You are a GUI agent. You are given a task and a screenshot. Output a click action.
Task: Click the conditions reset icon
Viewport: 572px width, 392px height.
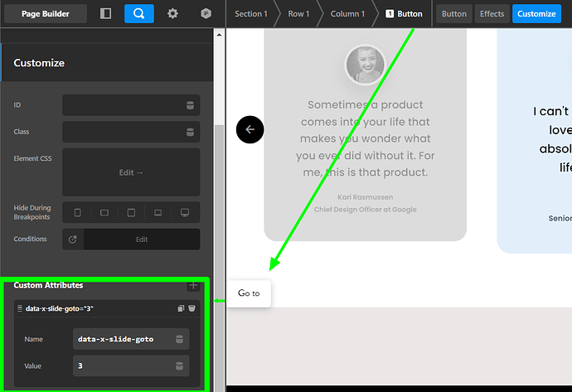coord(73,240)
